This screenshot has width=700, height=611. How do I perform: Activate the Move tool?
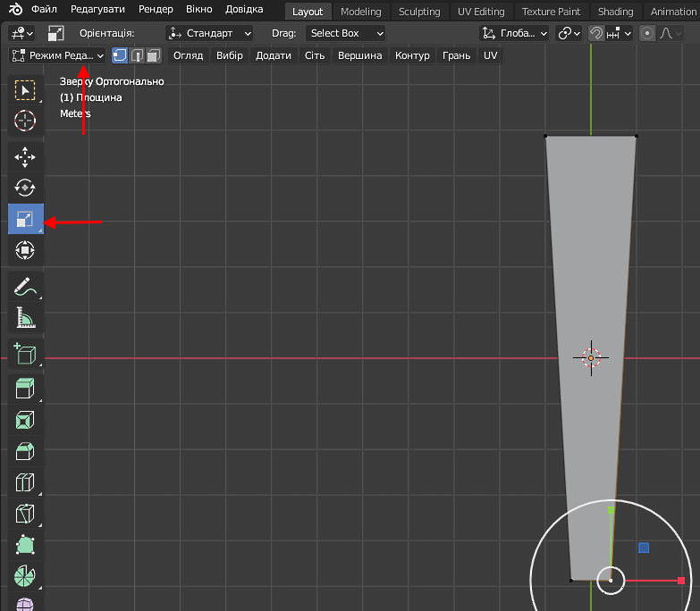point(25,157)
